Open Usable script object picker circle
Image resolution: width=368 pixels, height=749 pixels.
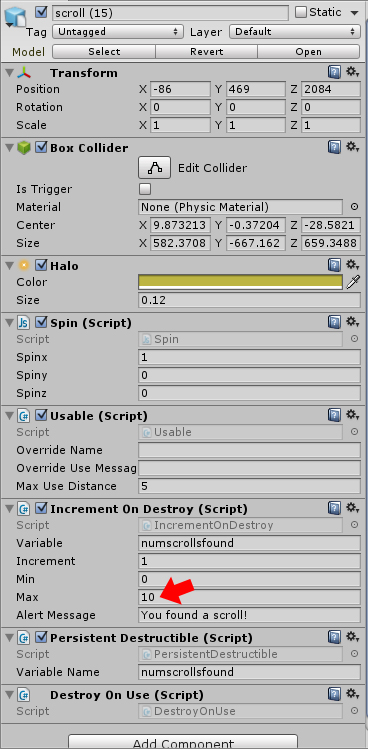tap(355, 432)
